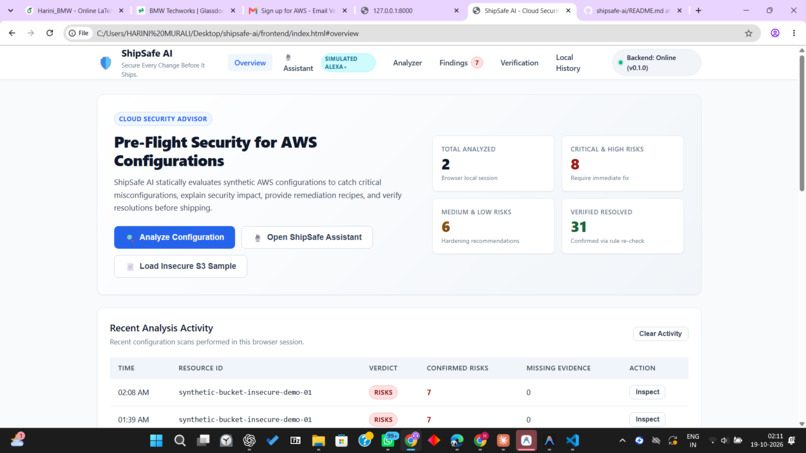Click the browser forward arrow
Viewport: 806px width, 453px height.
(x=31, y=33)
